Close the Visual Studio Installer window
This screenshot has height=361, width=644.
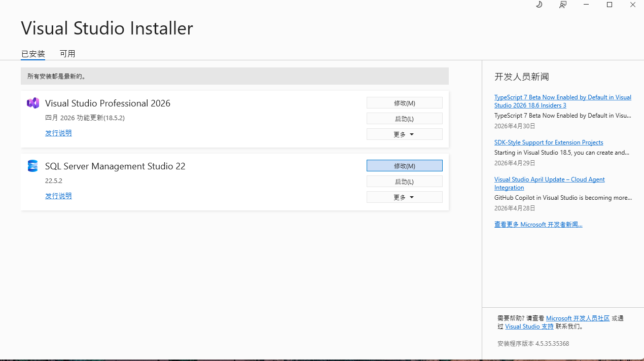(633, 5)
